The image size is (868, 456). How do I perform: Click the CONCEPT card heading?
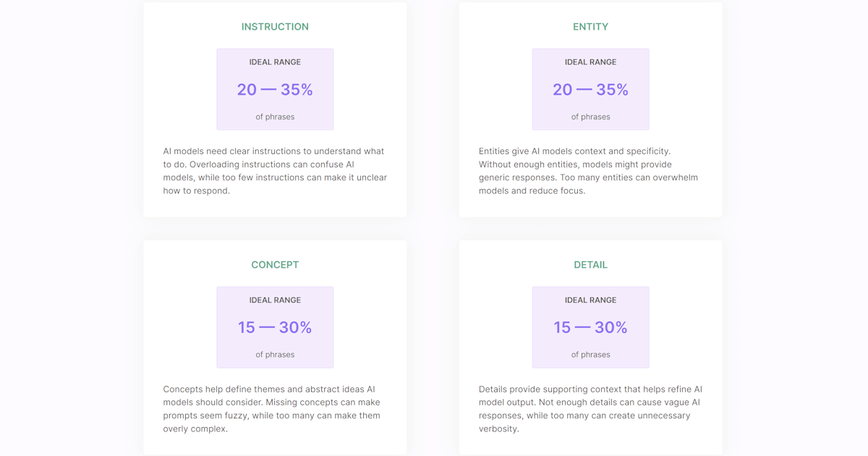tap(275, 265)
